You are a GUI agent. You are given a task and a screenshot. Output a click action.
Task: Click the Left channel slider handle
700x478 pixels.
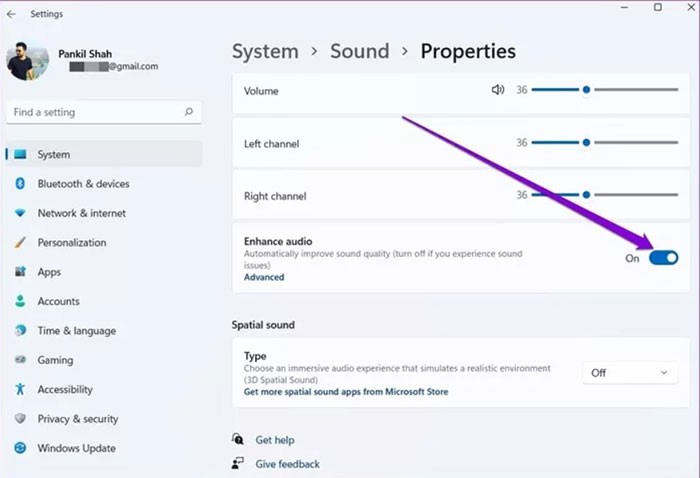point(586,143)
